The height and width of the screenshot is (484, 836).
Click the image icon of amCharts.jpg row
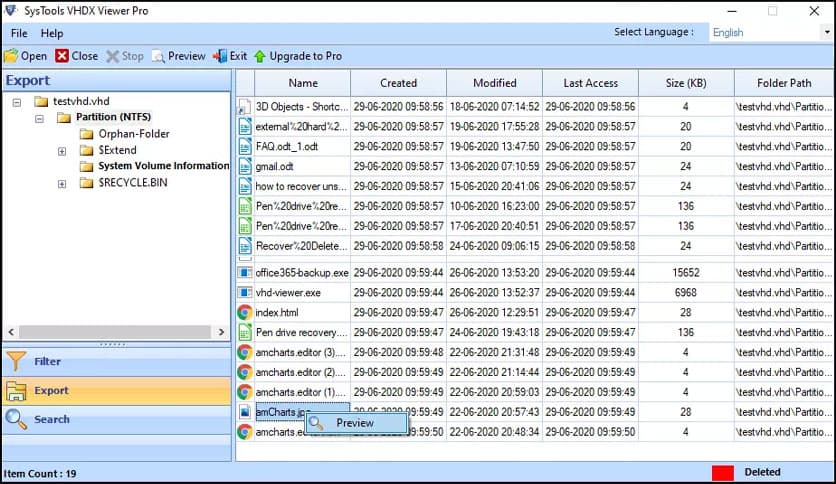[245, 412]
